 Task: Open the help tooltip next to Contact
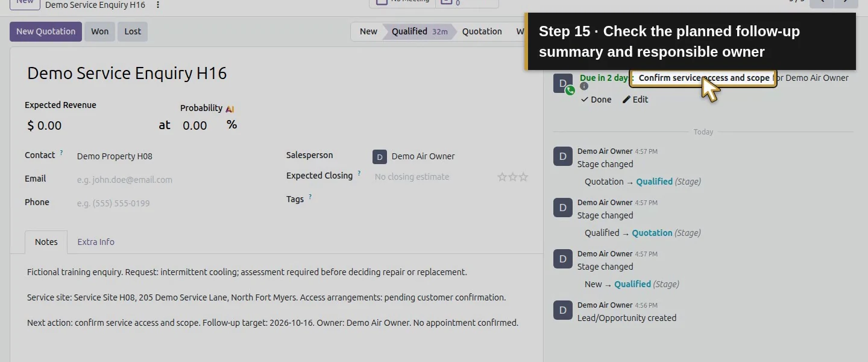pyautogui.click(x=61, y=153)
